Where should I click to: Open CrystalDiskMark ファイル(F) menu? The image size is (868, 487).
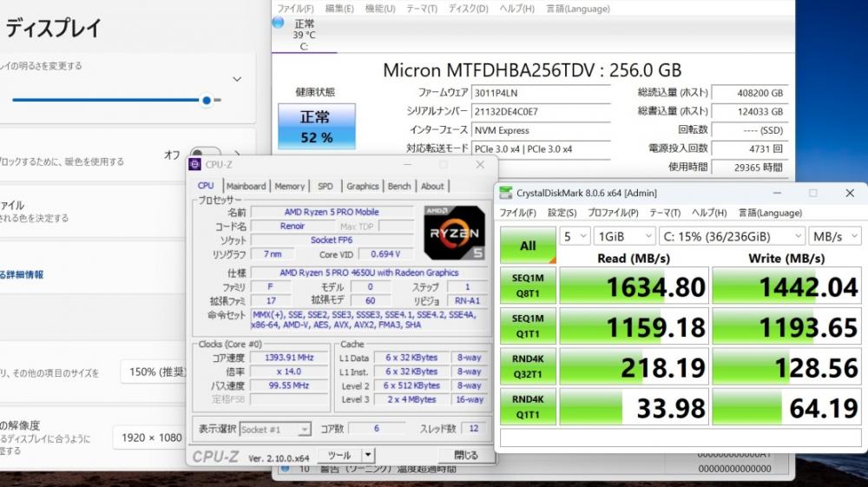517,213
